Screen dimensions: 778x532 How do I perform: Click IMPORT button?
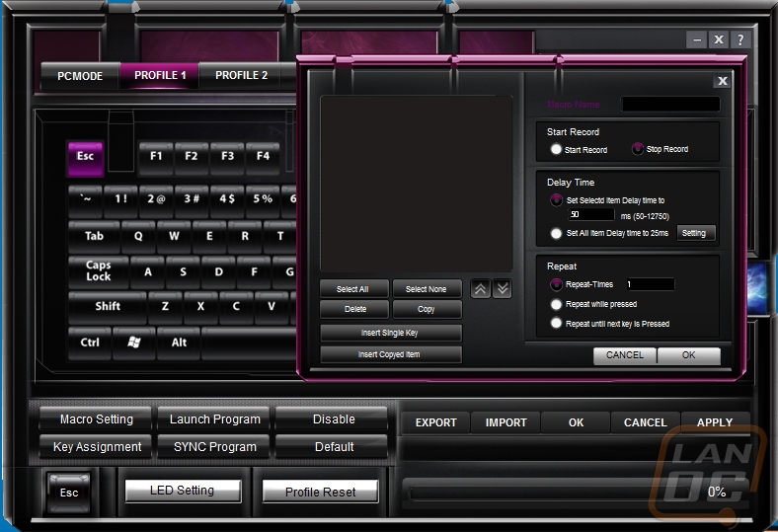click(506, 422)
